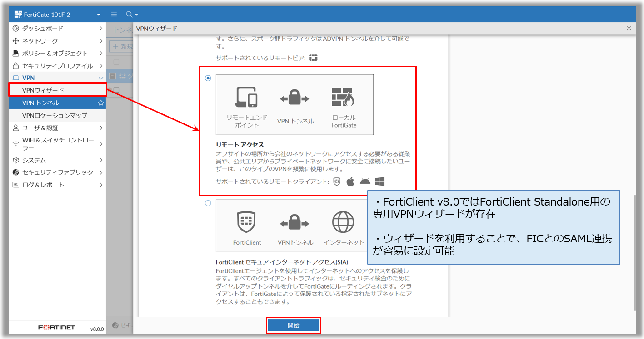Expand the ネットワーク menu chevron
The height and width of the screenshot is (339, 644).
(101, 41)
